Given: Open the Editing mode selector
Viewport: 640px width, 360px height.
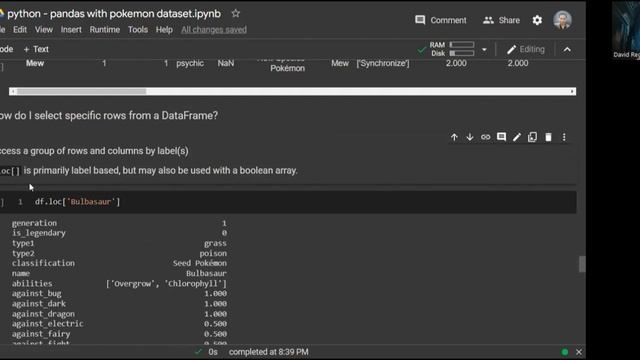Looking at the screenshot, I should pos(526,49).
